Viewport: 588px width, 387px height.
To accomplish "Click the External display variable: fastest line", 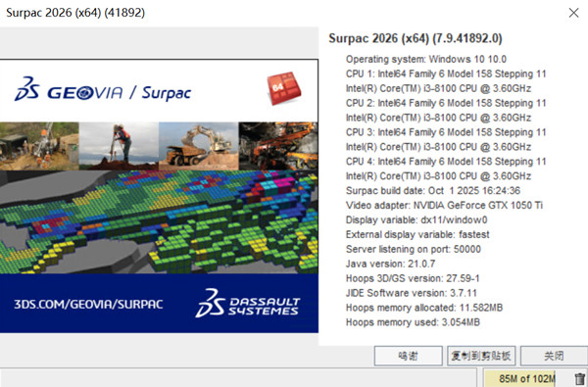I will pyautogui.click(x=417, y=235).
